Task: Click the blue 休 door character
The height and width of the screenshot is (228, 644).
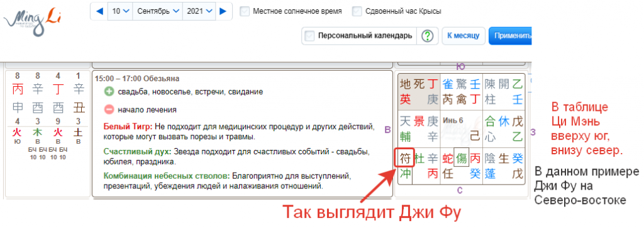Action: [504, 121]
